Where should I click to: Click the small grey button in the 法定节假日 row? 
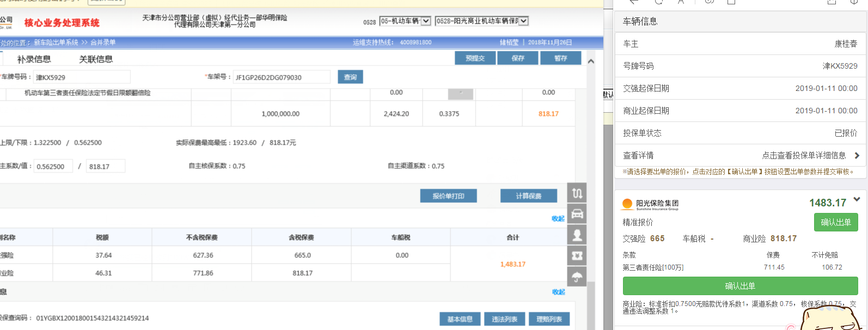[x=461, y=93]
